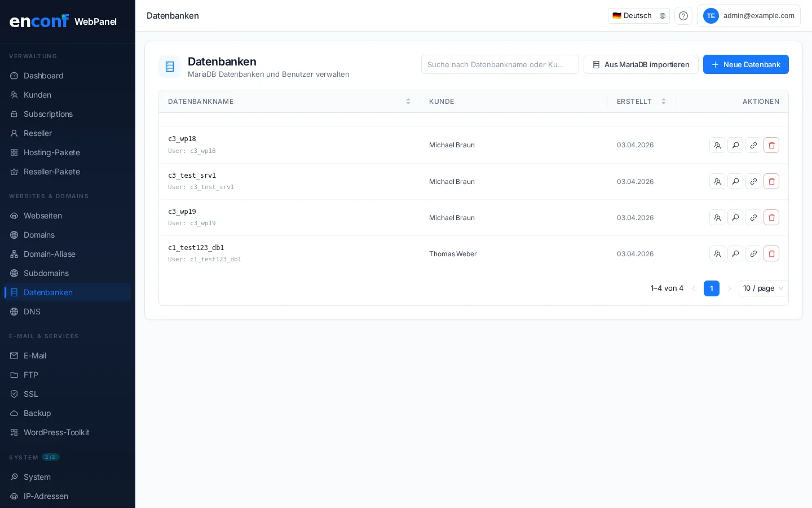Screen dimensions: 812x508
Task: Click the trash icon for c3_wp18
Action: [x=771, y=145]
